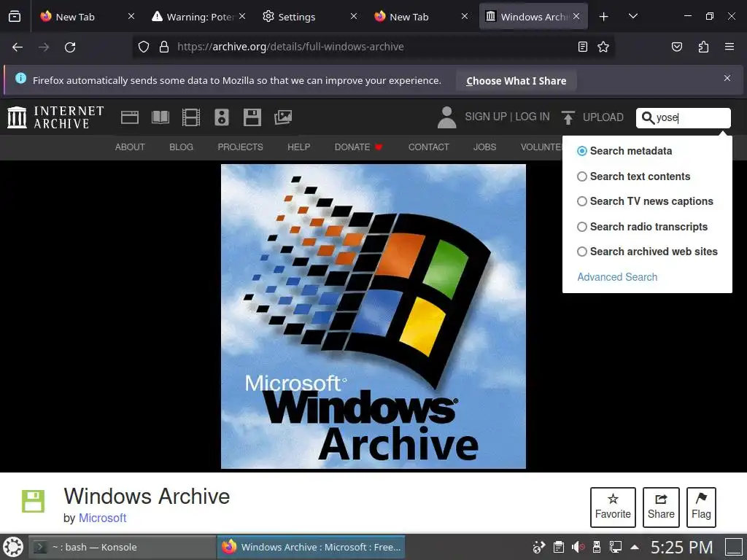Open the Internet Archive images icon
Image resolution: width=747 pixels, height=560 pixels.
(x=283, y=117)
